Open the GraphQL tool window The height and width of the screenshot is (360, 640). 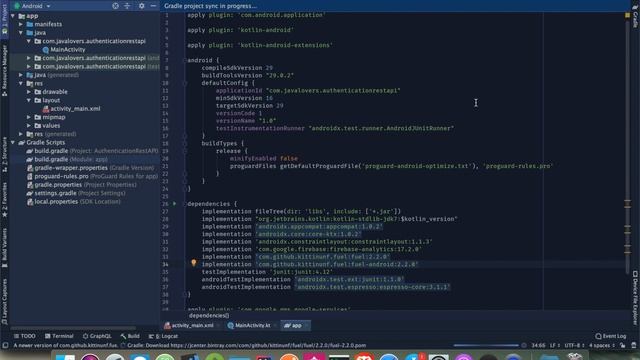click(x=97, y=336)
